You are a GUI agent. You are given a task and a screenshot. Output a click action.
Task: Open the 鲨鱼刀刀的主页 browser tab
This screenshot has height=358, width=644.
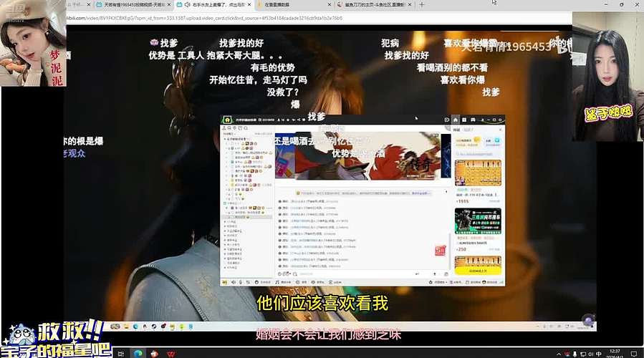pyautogui.click(x=374, y=4)
